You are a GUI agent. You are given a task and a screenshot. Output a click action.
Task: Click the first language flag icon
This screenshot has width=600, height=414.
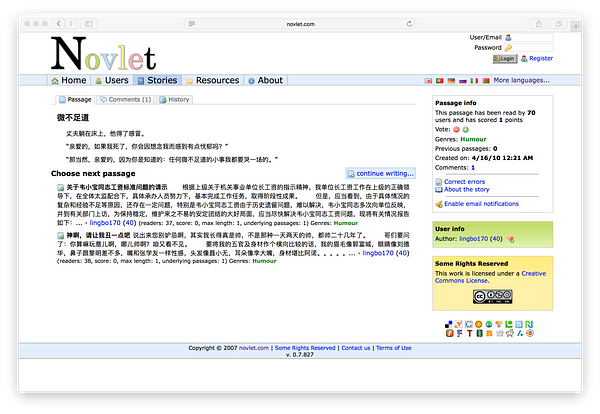coord(428,81)
